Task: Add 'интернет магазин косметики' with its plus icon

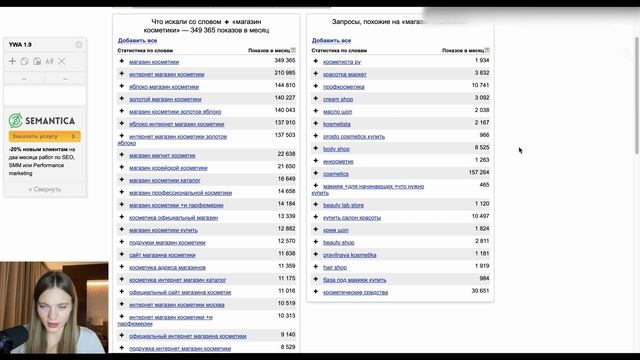Action: click(x=122, y=74)
